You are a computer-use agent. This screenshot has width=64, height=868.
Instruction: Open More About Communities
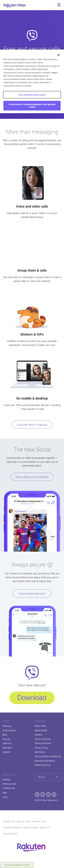tap(32, 477)
